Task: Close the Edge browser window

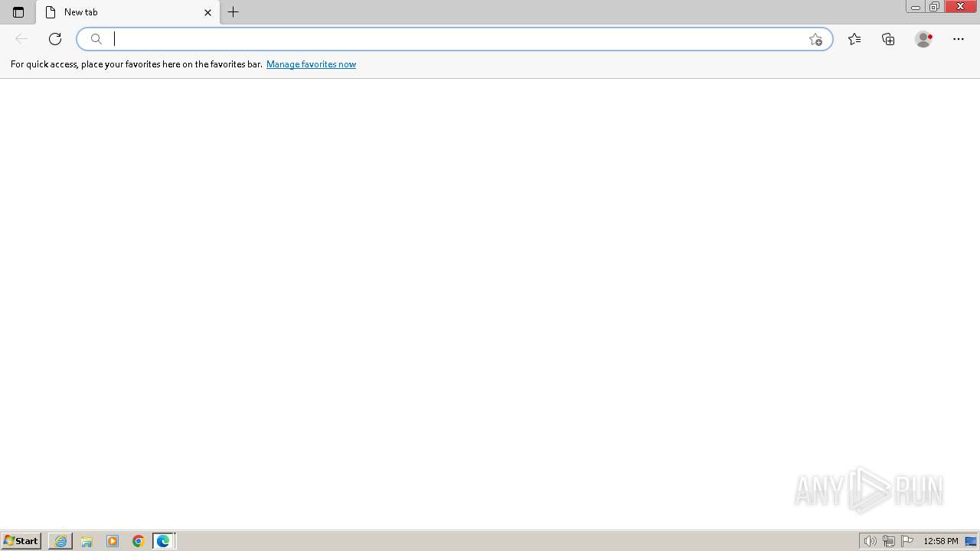Action: pyautogui.click(x=961, y=7)
